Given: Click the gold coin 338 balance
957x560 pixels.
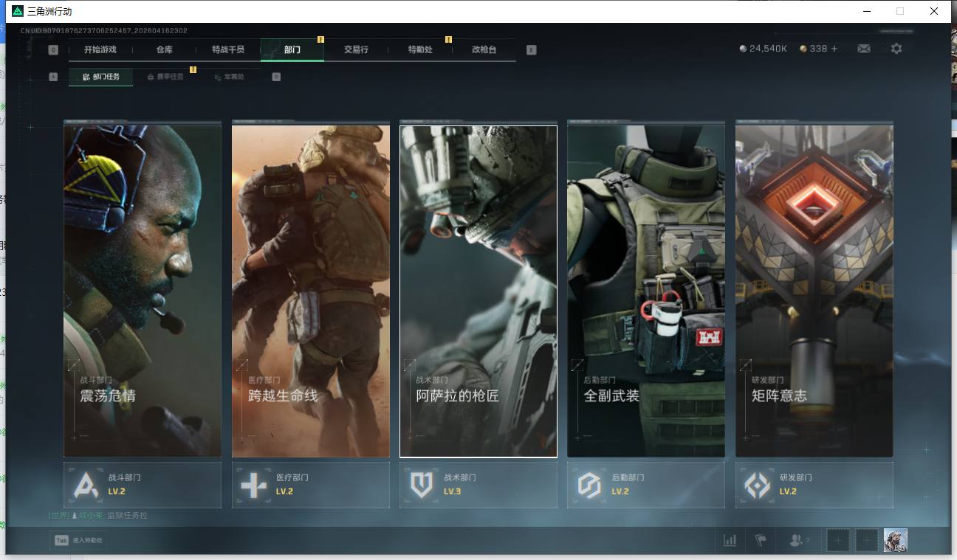Looking at the screenshot, I should (813, 49).
